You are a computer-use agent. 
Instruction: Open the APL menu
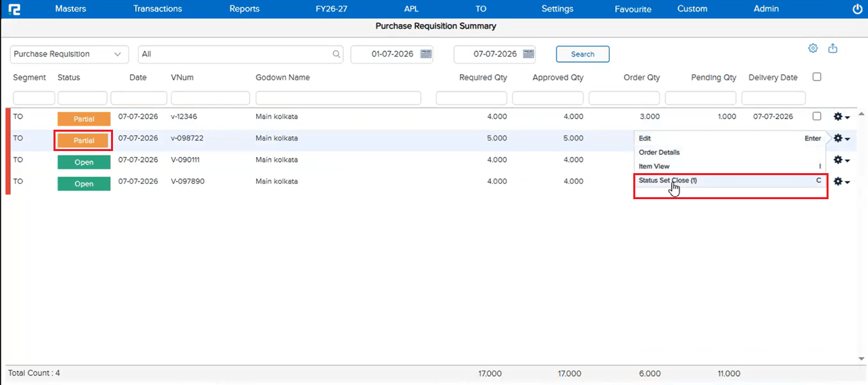coord(411,9)
